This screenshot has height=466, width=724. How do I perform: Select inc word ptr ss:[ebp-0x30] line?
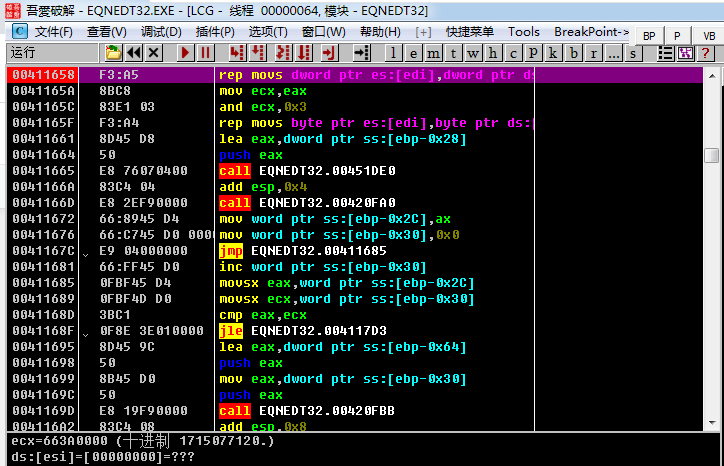tap(323, 267)
